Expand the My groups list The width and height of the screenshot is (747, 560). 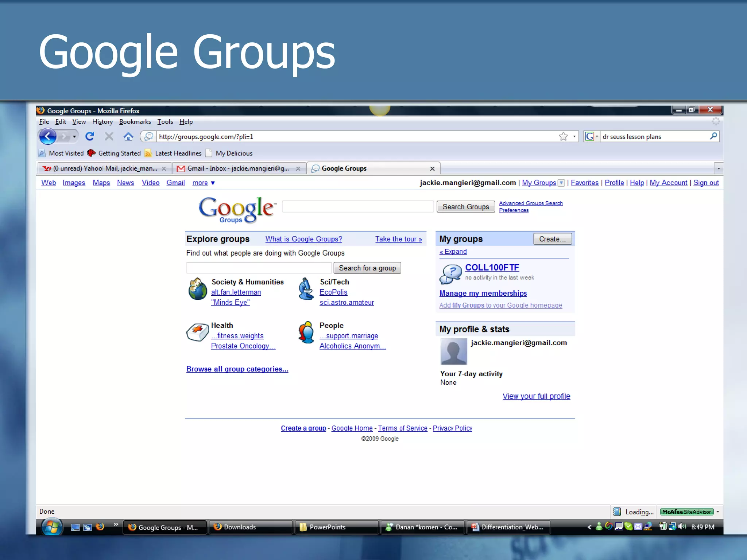(453, 252)
